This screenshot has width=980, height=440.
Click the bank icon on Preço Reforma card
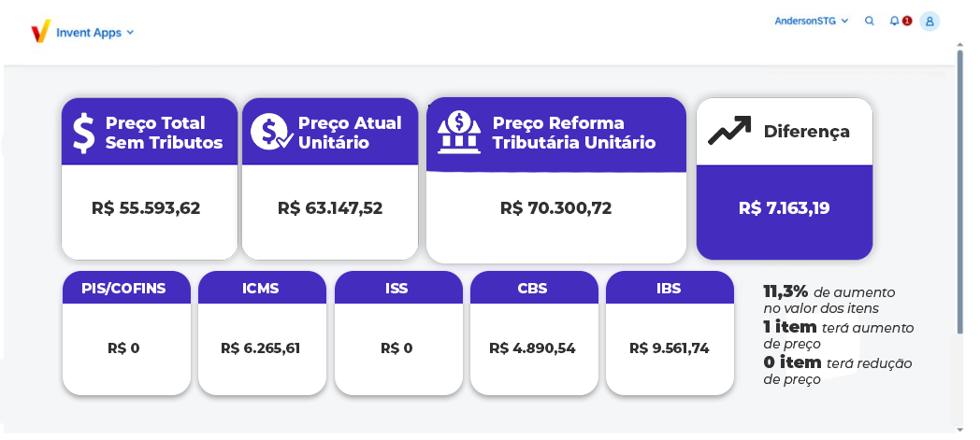(x=459, y=132)
